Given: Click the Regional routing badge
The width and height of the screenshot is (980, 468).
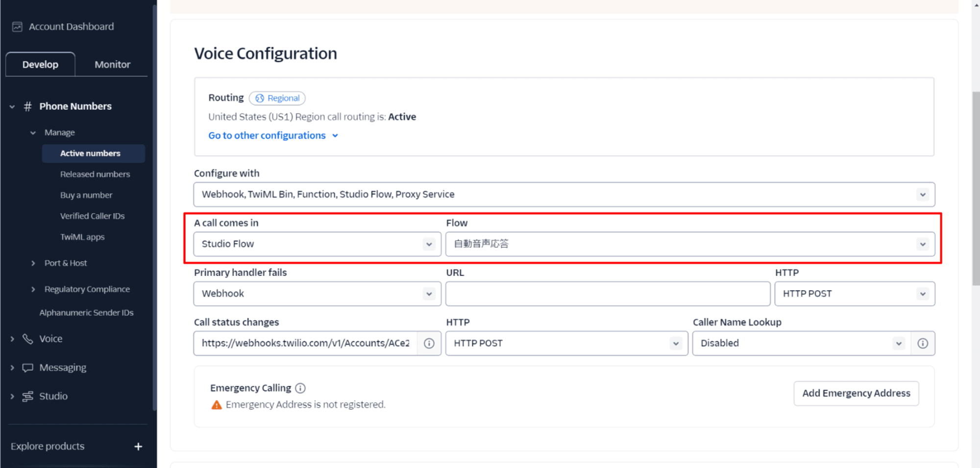Looking at the screenshot, I should (277, 98).
